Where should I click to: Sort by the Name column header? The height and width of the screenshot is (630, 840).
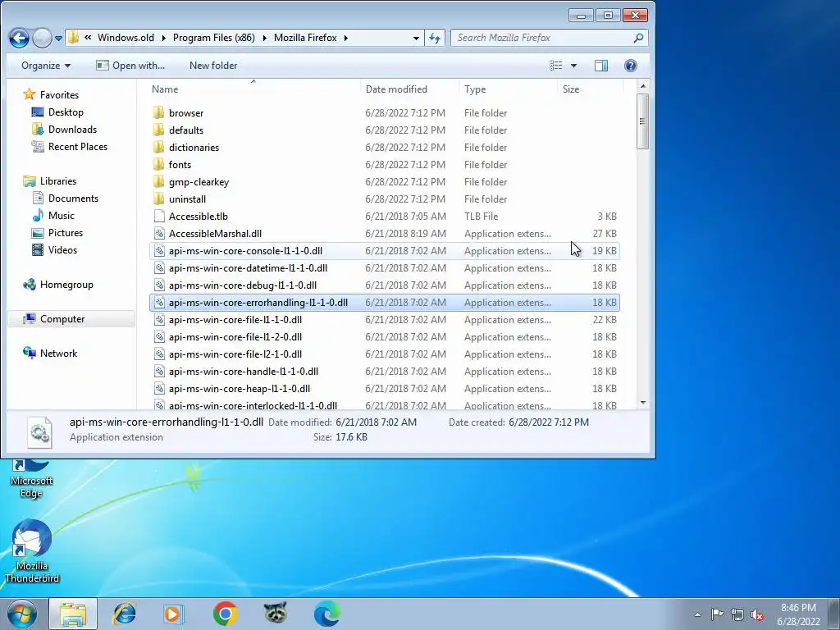253,89
